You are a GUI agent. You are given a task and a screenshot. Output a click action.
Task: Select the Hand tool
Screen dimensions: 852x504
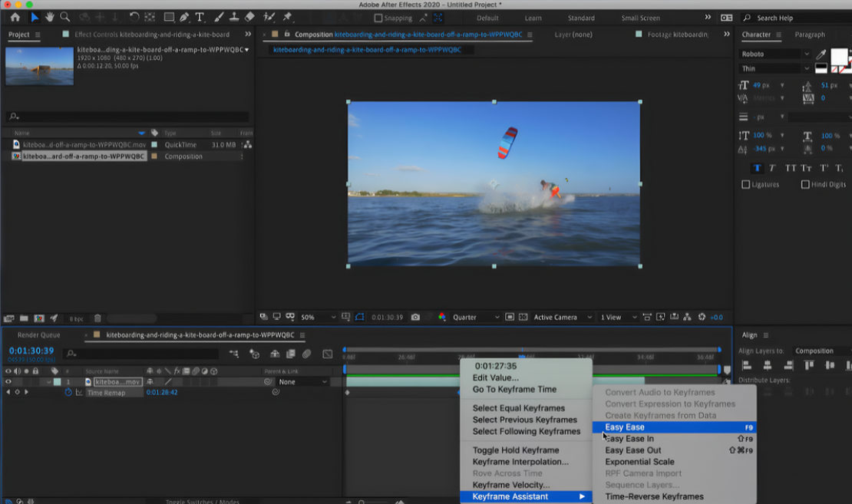click(50, 17)
